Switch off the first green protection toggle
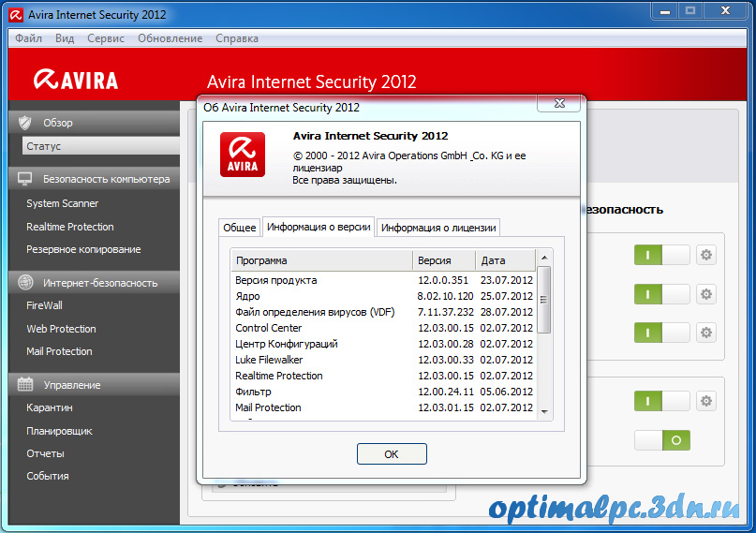The height and width of the screenshot is (533, 756). coord(662,255)
